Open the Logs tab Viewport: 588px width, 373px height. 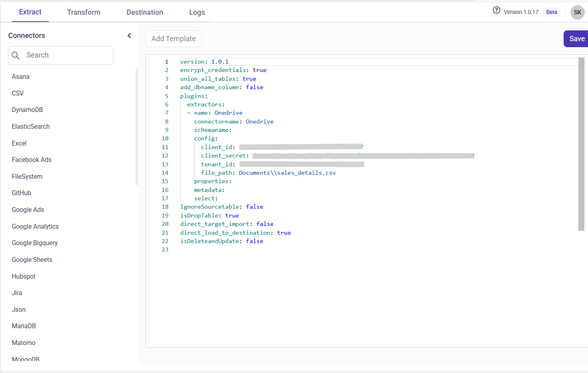pyautogui.click(x=197, y=12)
